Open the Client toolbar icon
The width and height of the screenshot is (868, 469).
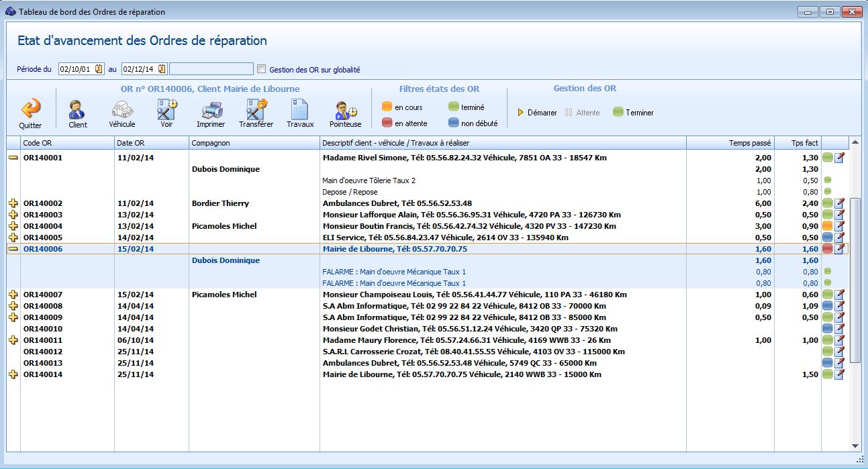click(78, 109)
